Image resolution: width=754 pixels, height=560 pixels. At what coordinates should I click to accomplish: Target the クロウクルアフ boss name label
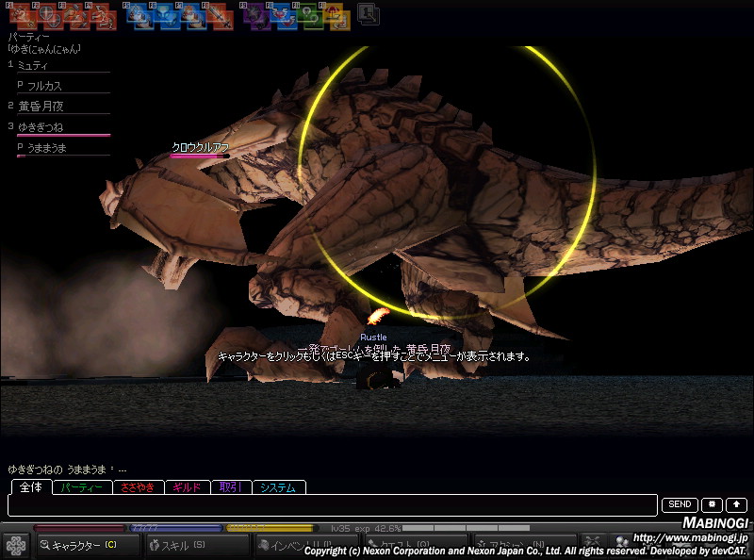(x=201, y=147)
